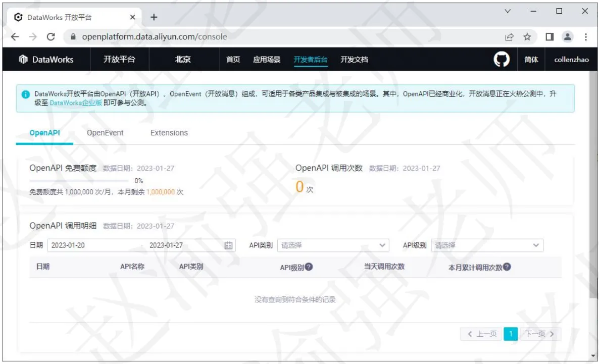Click the end date 2023-01-27 field
Viewport: 599px width, 364px height.
point(166,245)
